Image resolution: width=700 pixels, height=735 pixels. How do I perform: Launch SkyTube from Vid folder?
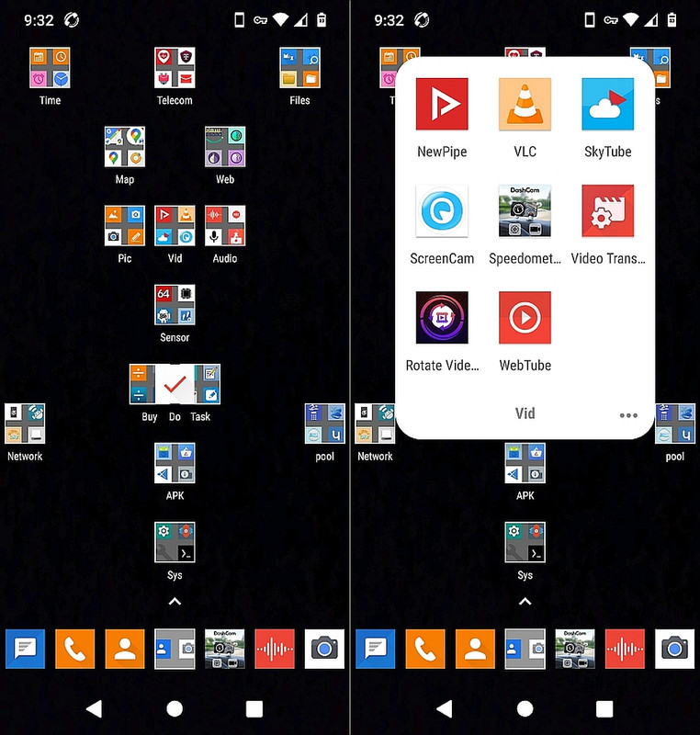tap(608, 104)
